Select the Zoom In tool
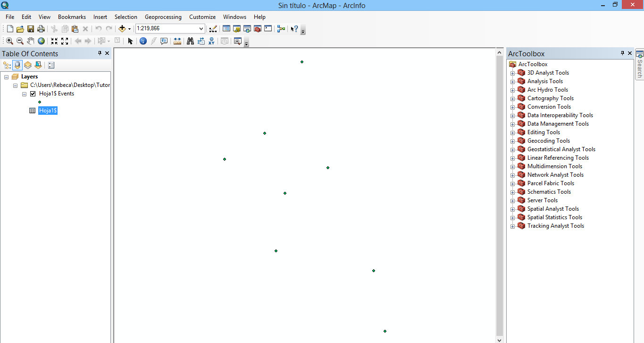Image resolution: width=644 pixels, height=343 pixels. pos(9,41)
